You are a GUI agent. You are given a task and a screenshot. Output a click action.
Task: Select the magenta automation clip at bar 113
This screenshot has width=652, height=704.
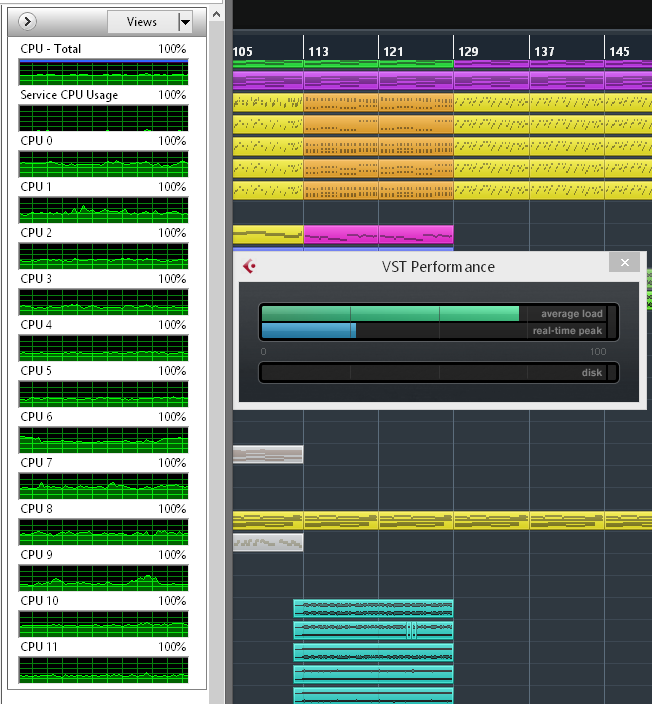(341, 235)
